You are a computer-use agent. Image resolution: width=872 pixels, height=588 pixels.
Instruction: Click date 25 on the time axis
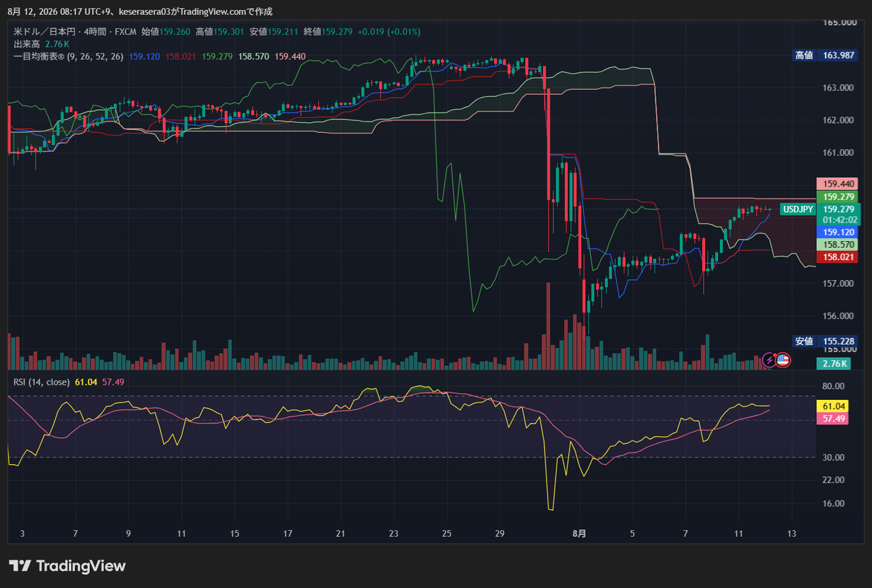(446, 533)
